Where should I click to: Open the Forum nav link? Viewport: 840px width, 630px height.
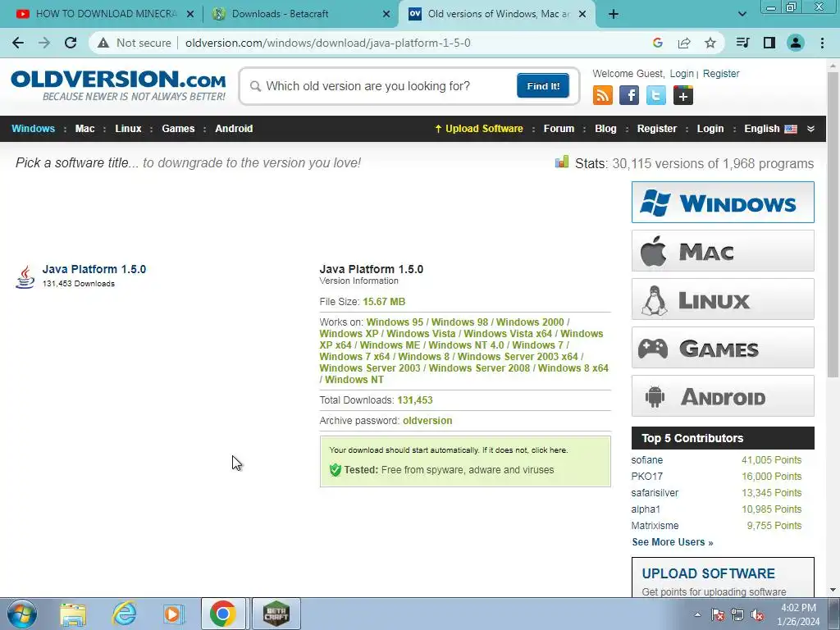(559, 129)
